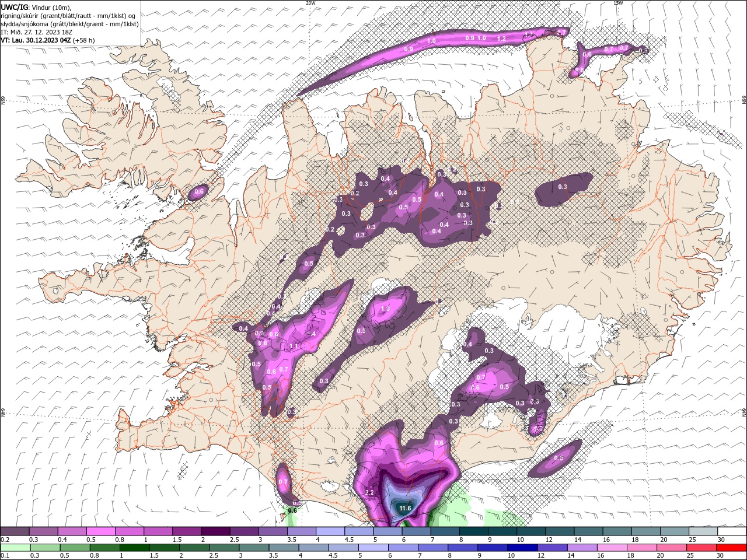Pick the light grey upper legend swatch labeled 25
Screen dimensions: 747x560
click(x=703, y=531)
